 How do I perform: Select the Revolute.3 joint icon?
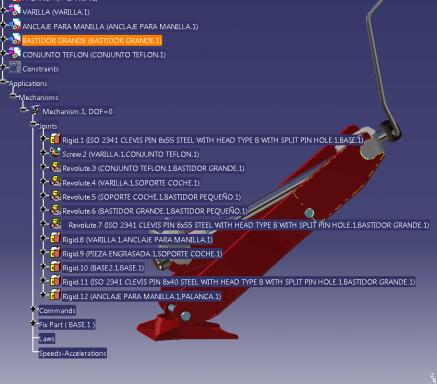pos(55,167)
